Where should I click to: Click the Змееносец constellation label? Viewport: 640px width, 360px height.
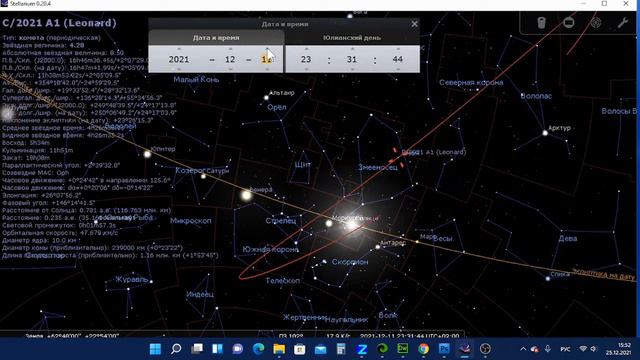pos(378,167)
